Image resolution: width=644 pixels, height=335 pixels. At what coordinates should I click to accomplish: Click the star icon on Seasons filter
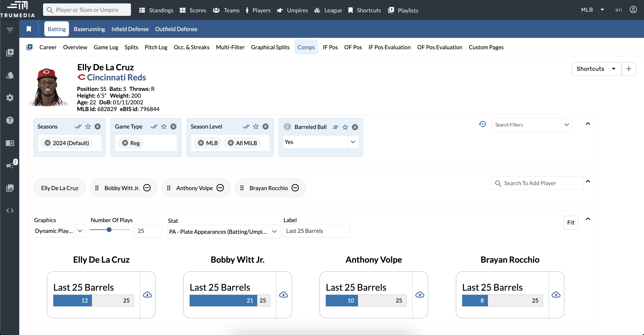pyautogui.click(x=87, y=127)
